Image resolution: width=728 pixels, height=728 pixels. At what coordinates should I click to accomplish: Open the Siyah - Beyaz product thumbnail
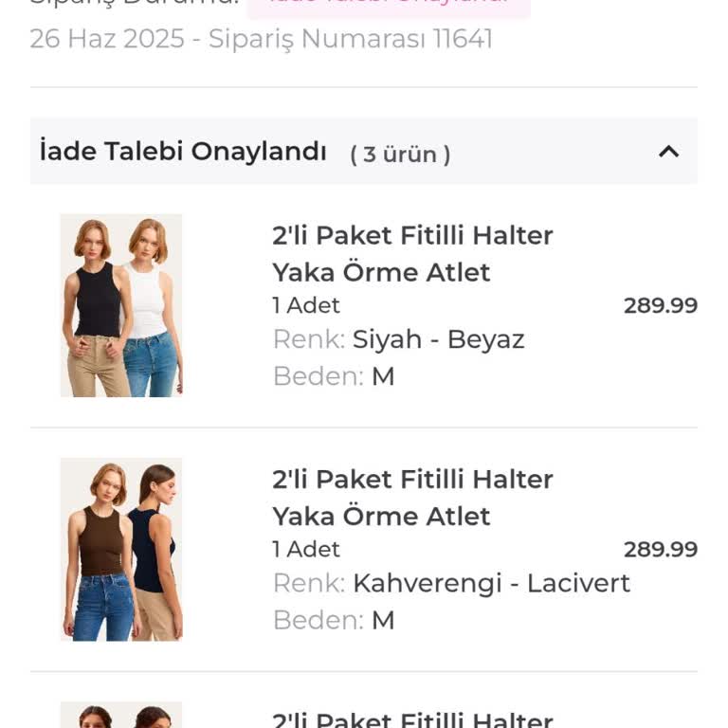click(x=121, y=305)
